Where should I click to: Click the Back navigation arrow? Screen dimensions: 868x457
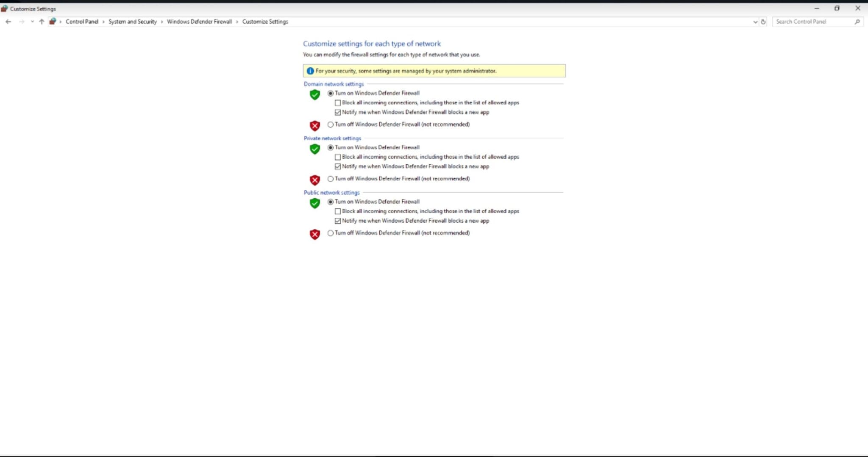[x=8, y=22]
